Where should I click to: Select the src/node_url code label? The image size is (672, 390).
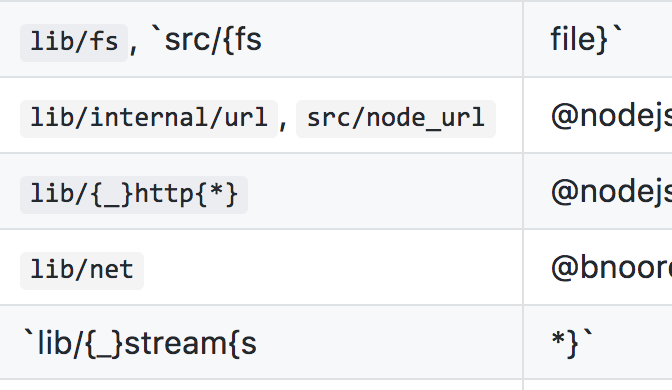(x=396, y=118)
